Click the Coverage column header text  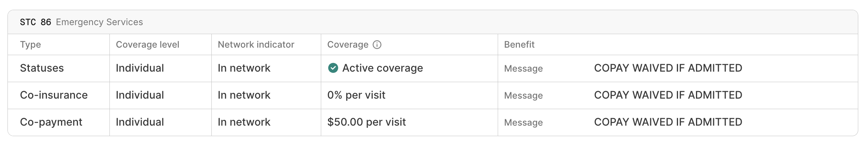point(348,45)
